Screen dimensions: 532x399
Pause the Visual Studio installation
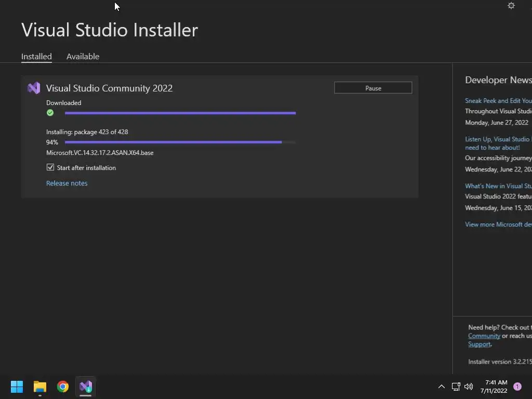(373, 88)
